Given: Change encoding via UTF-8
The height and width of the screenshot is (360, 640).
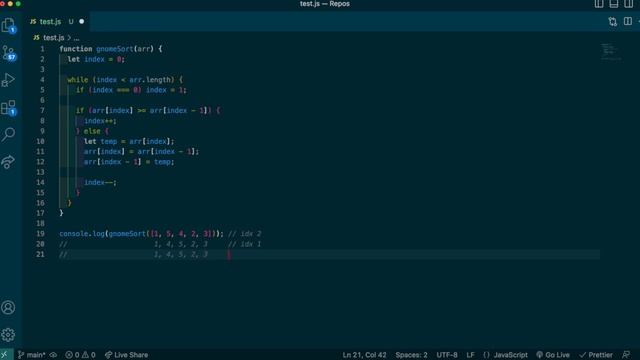Looking at the screenshot, I should (x=447, y=355).
